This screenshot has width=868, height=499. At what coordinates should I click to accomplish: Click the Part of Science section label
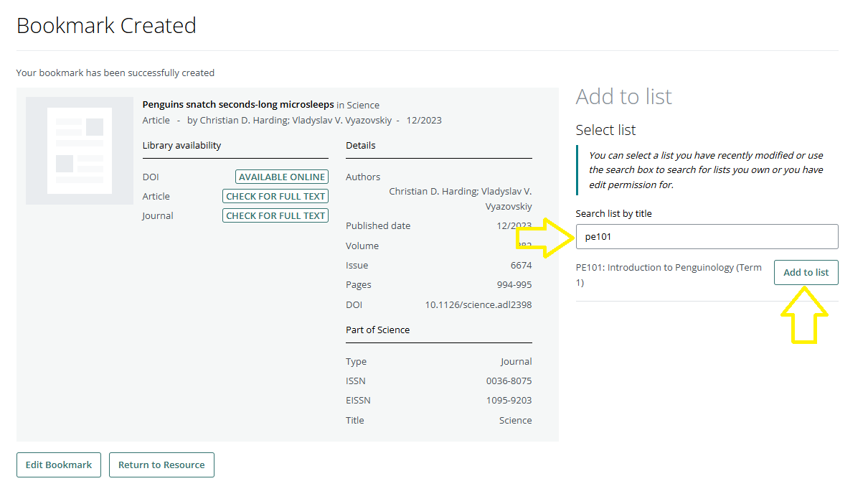point(378,330)
